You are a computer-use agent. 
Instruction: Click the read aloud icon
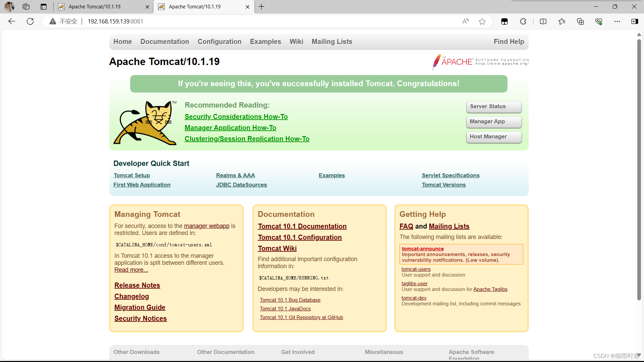(465, 21)
